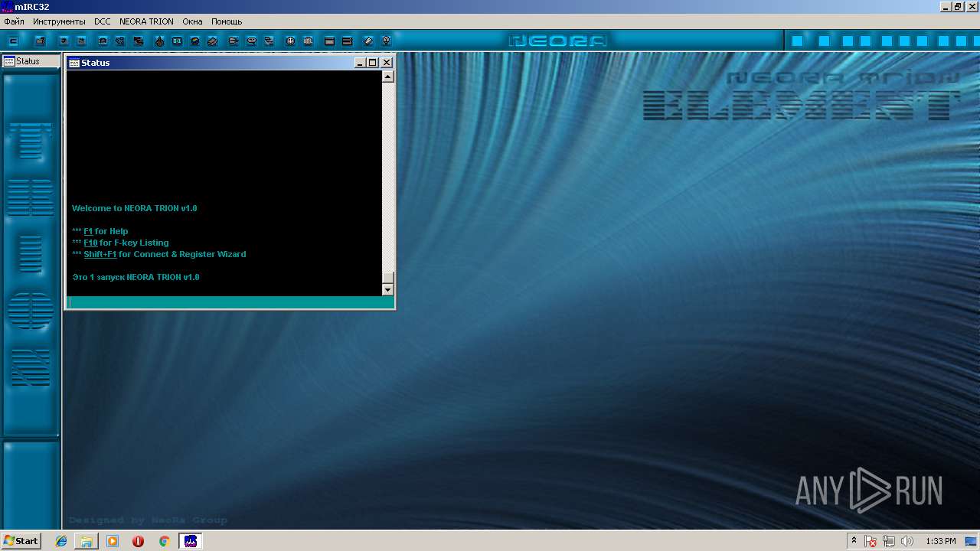
Task: Click the Status window text input bar
Action: 229,302
